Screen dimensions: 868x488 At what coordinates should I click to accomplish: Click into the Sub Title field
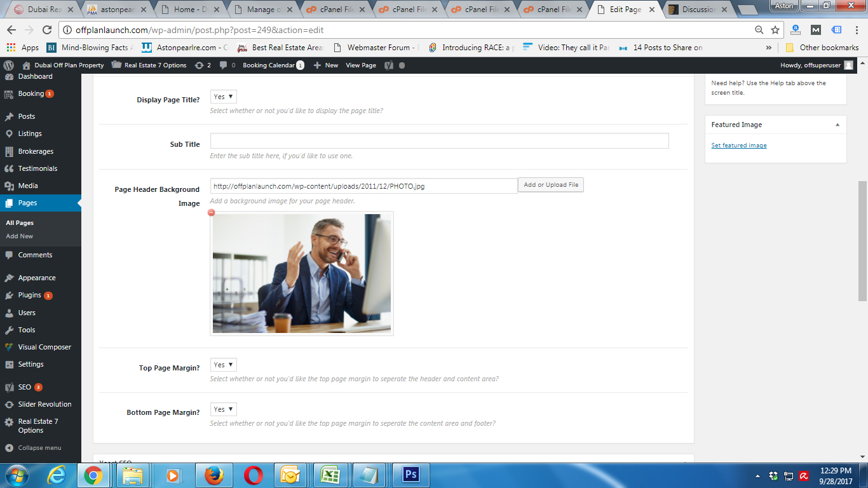(440, 141)
